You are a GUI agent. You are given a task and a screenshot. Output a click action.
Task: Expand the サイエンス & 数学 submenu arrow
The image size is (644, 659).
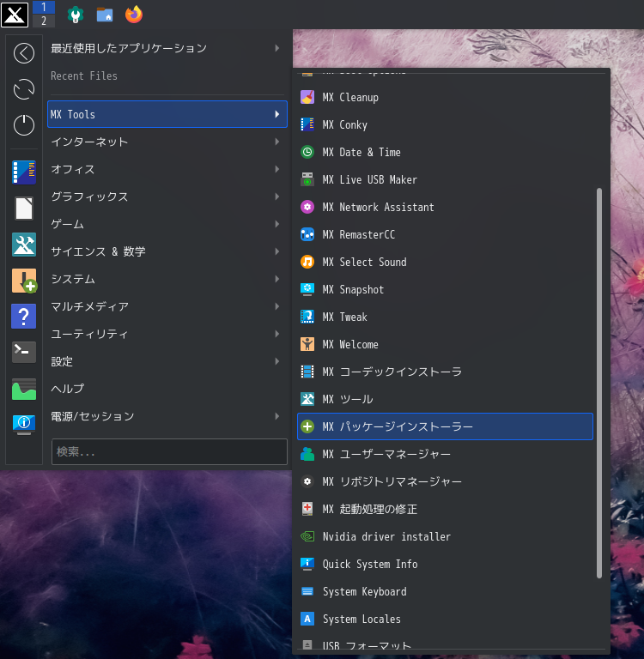pos(276,251)
